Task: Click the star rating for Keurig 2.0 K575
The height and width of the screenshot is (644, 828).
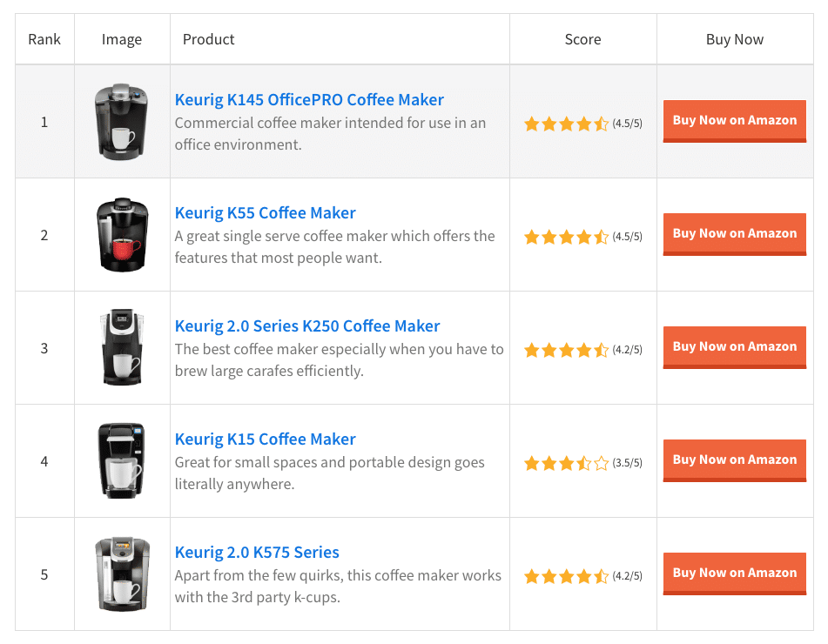Action: click(567, 575)
